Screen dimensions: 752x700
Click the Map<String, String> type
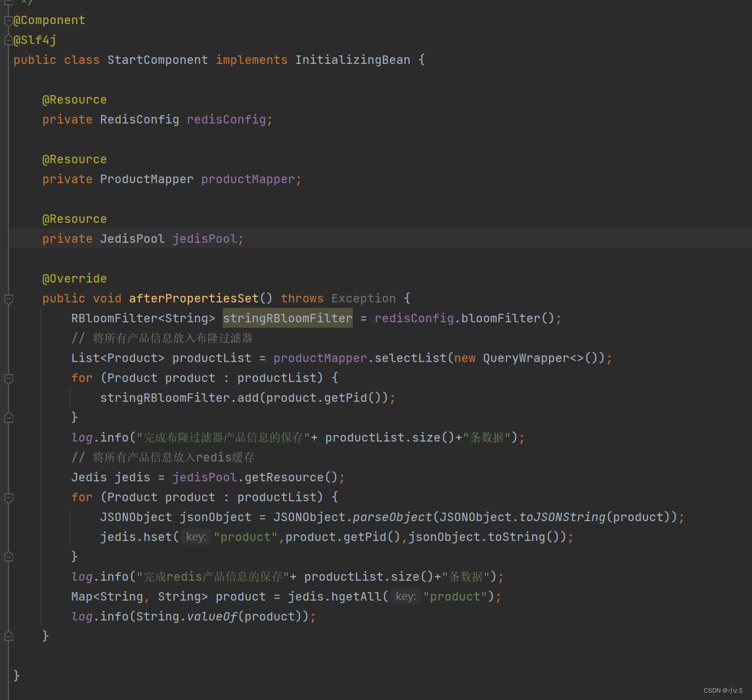pos(140,596)
